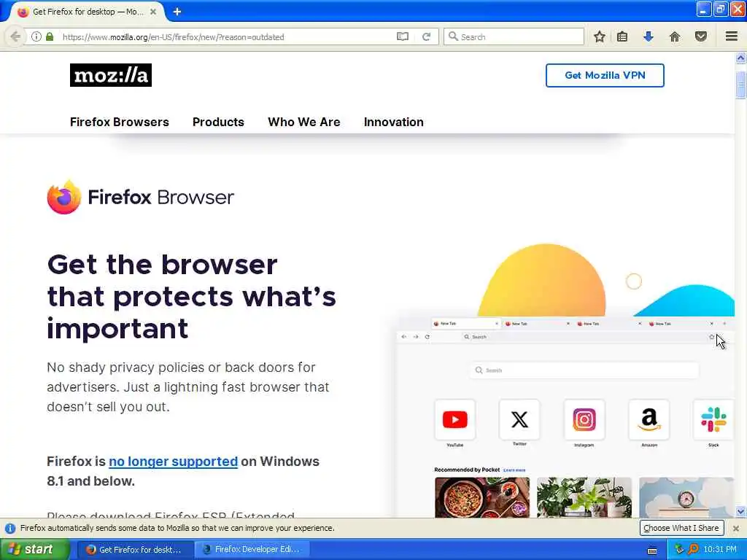The width and height of the screenshot is (747, 560).
Task: Follow the no longer supported link
Action: pos(173,462)
